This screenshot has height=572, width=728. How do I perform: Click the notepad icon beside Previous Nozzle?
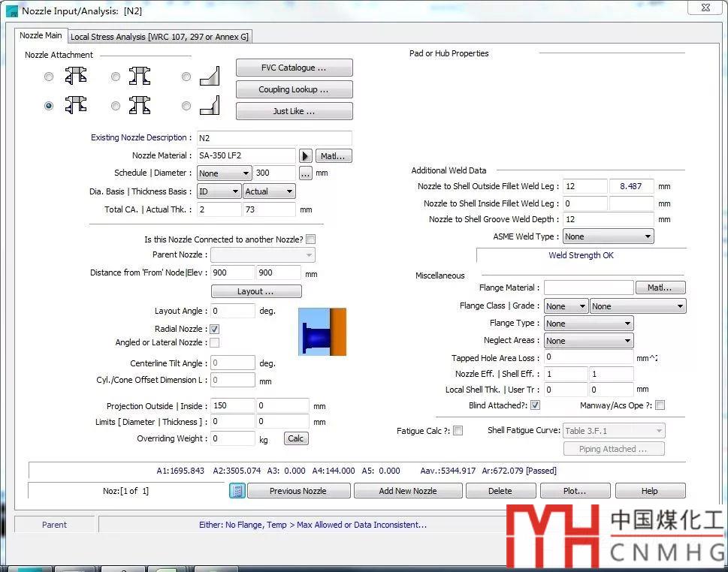237,491
